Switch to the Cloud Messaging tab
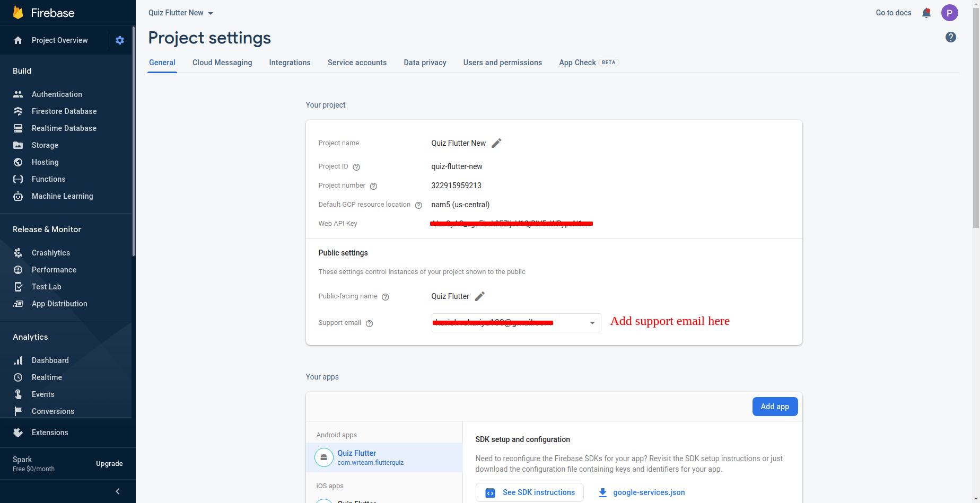This screenshot has height=503, width=980. [222, 62]
